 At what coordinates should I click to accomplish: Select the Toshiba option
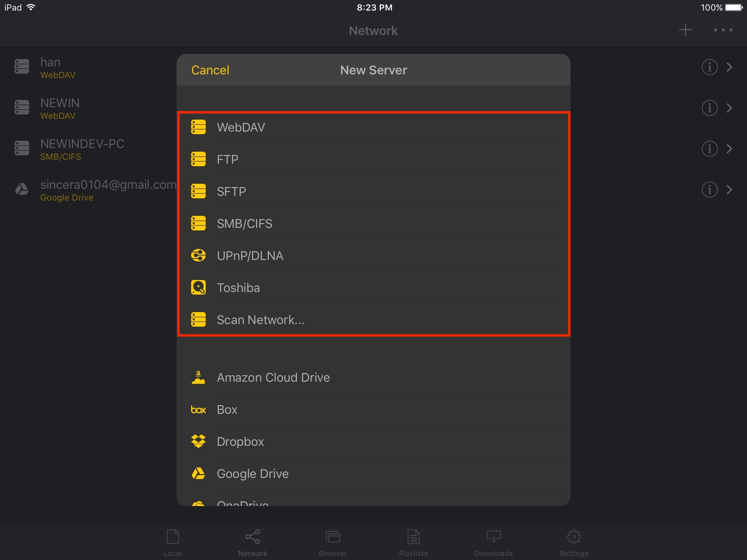[x=373, y=288]
